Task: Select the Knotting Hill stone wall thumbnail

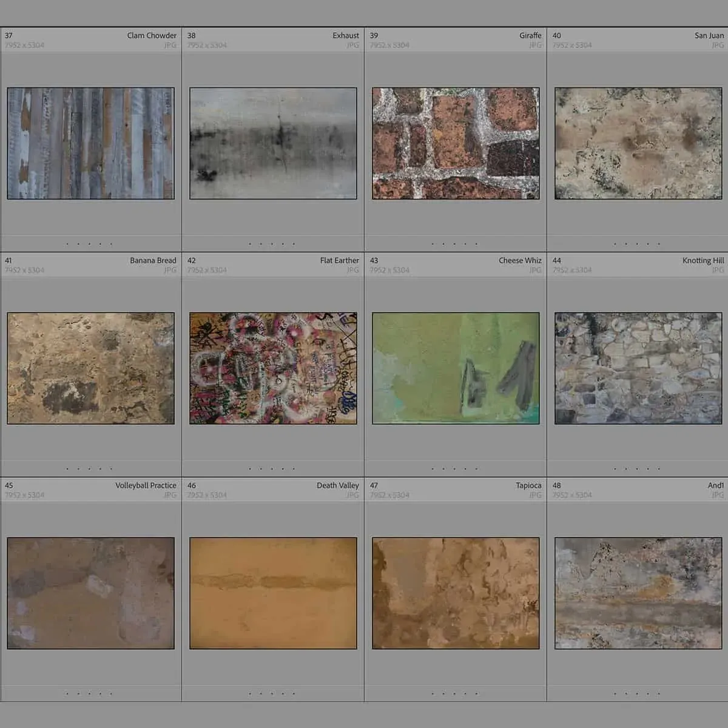Action: tap(638, 368)
